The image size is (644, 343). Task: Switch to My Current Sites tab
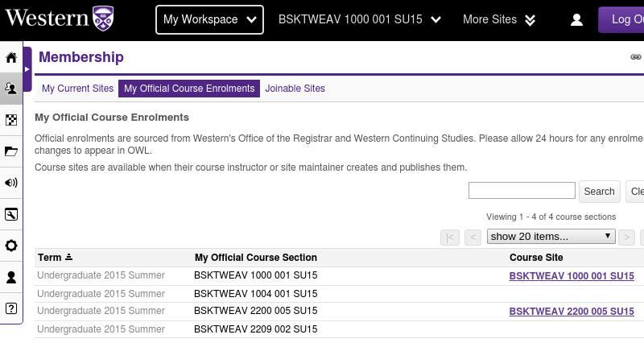click(77, 89)
